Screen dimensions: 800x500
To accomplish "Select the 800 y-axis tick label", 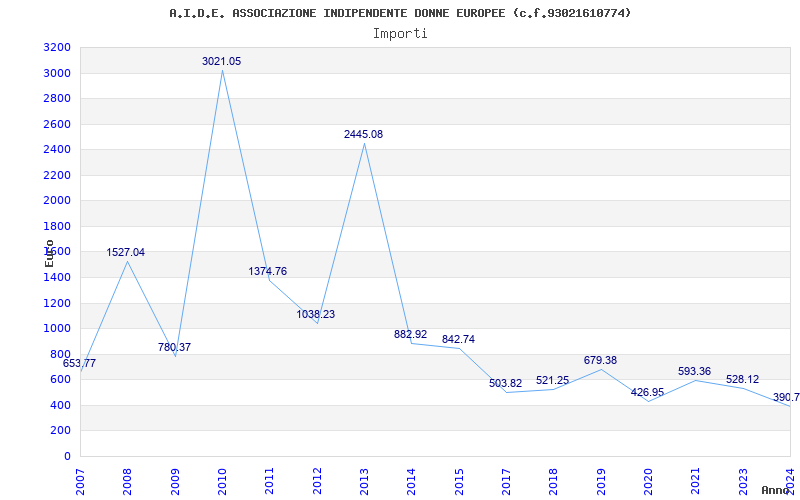I will coord(61,355).
